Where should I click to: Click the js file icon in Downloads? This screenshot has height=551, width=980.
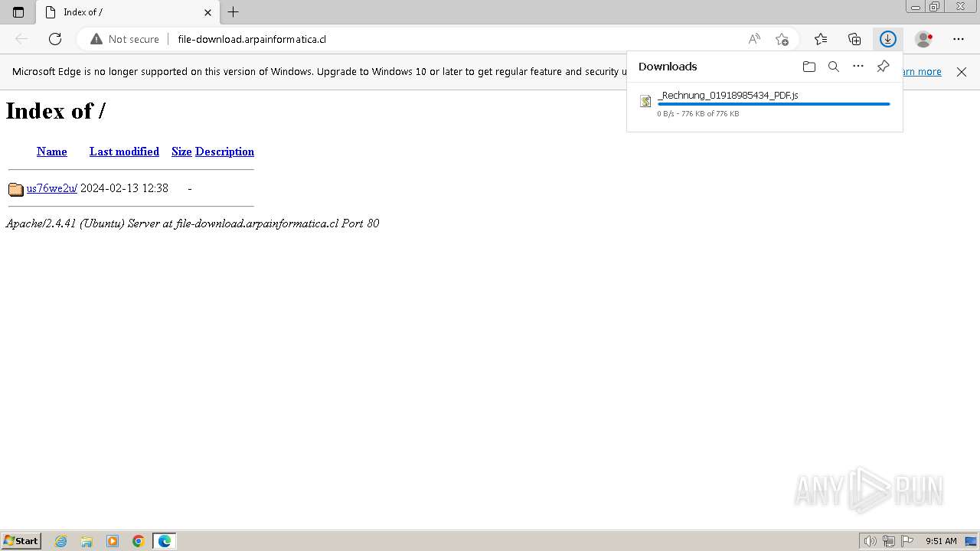click(645, 101)
